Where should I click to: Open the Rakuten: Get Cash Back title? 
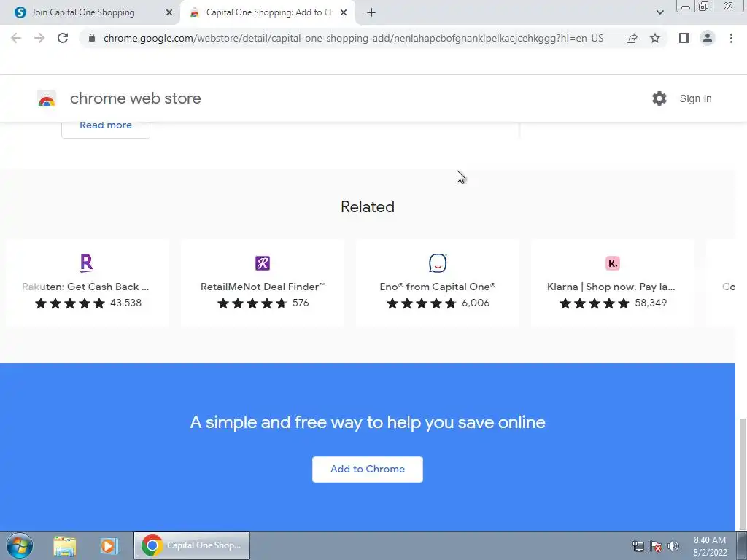[86, 287]
